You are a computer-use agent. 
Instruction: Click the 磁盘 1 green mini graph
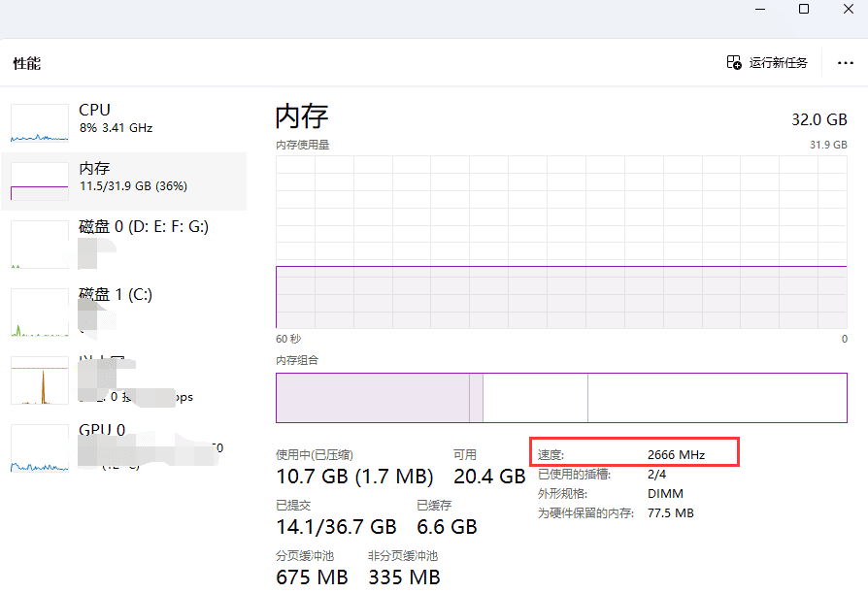click(x=40, y=313)
